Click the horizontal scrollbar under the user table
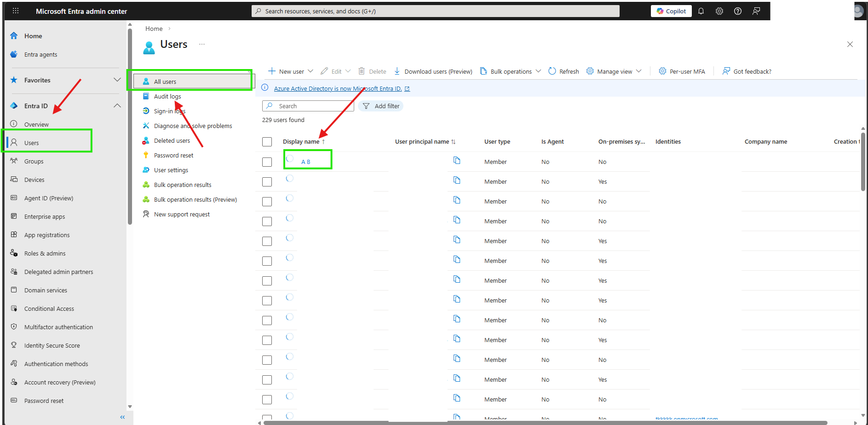 pos(545,423)
